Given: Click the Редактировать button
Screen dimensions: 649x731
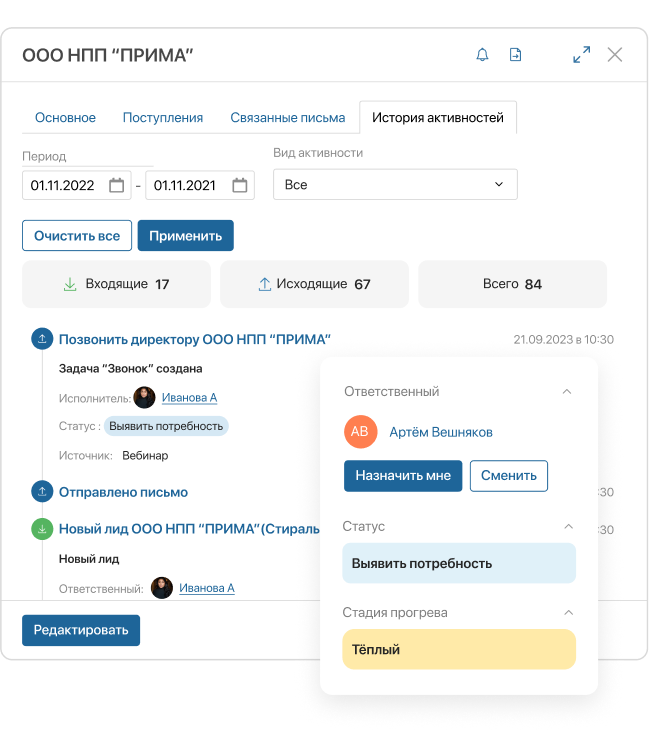Looking at the screenshot, I should [81, 630].
